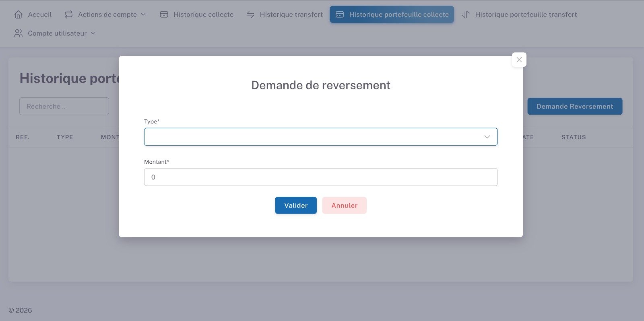Click the Montant* field label
The image size is (644, 321).
click(x=157, y=162)
